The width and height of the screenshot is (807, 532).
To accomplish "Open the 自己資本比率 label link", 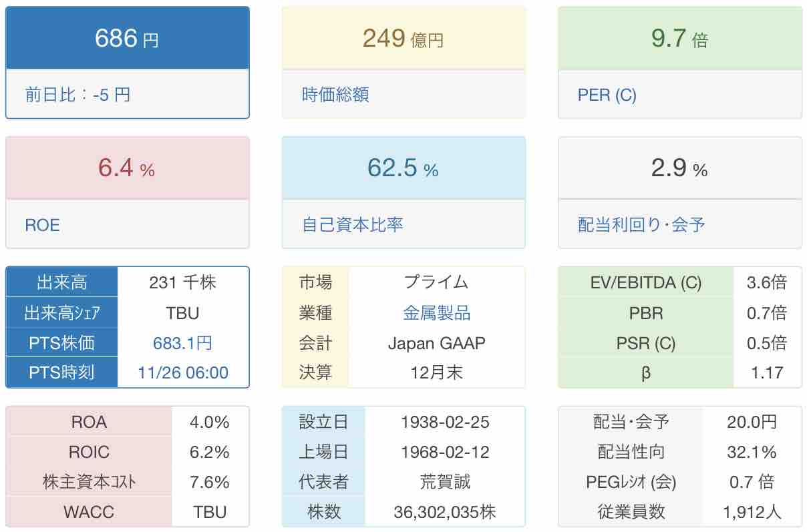I will pos(353,225).
